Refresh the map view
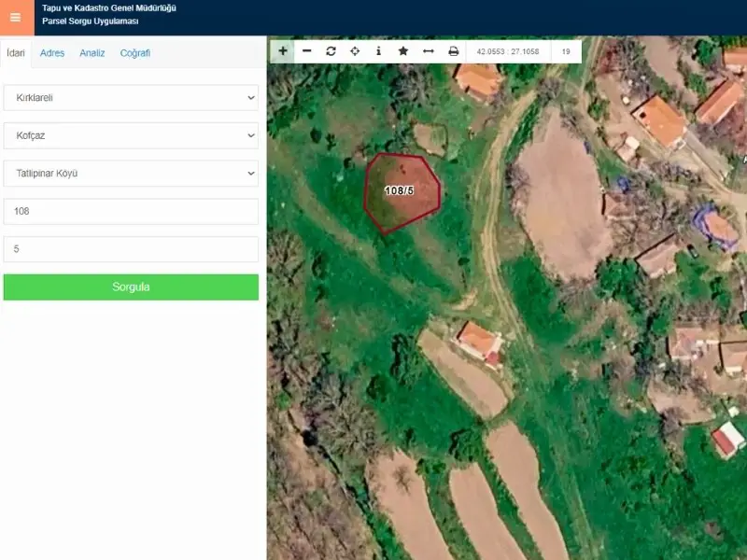The image size is (747, 560). tap(331, 51)
